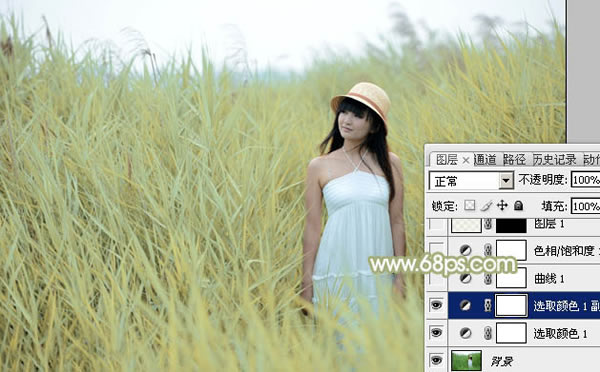Switch to the 通道 tab
This screenshot has height=372, width=600.
coord(485,160)
